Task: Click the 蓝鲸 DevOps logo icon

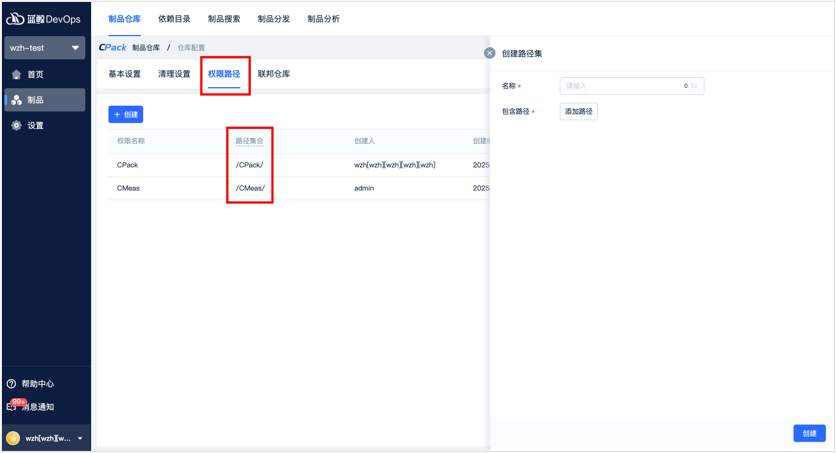Action: click(x=15, y=19)
